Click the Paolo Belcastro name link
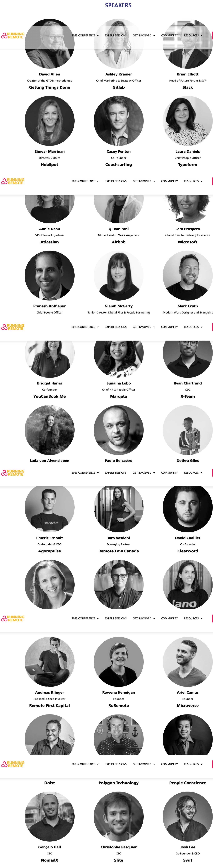Viewport: 213px width, 868px height. tap(119, 461)
